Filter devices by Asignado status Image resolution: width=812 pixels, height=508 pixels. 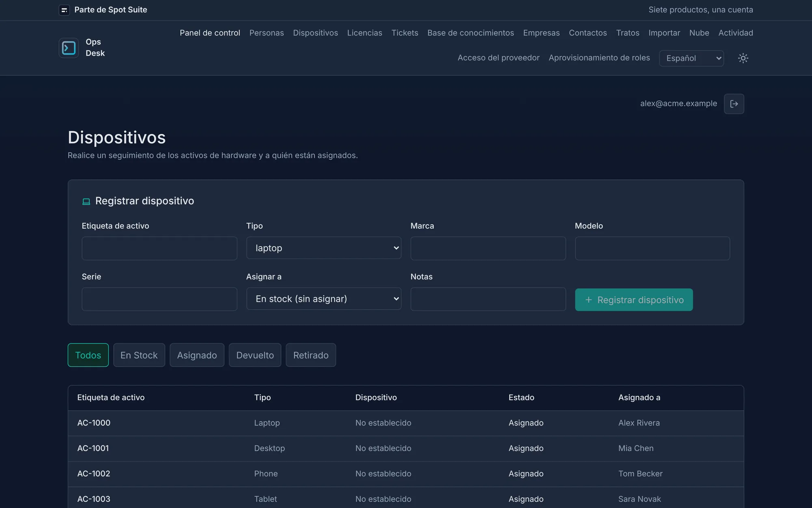(x=197, y=355)
